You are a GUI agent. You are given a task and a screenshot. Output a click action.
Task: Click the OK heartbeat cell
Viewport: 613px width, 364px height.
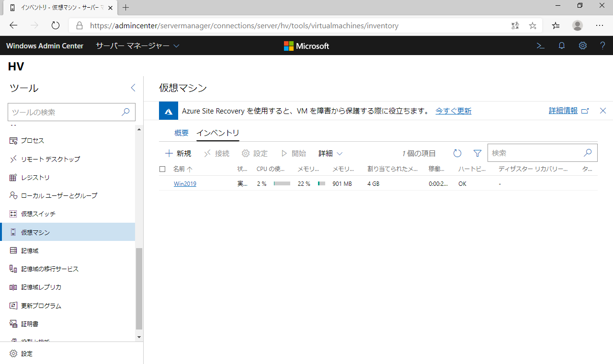(462, 183)
